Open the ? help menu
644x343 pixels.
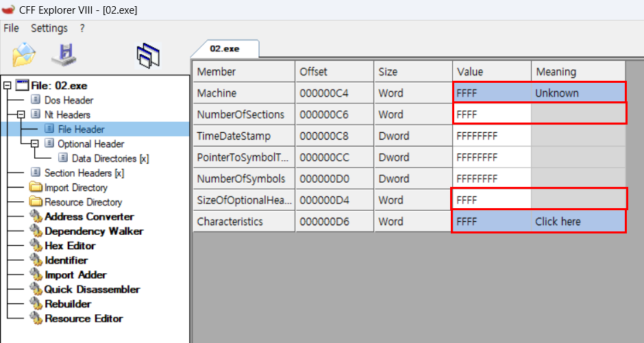click(82, 28)
